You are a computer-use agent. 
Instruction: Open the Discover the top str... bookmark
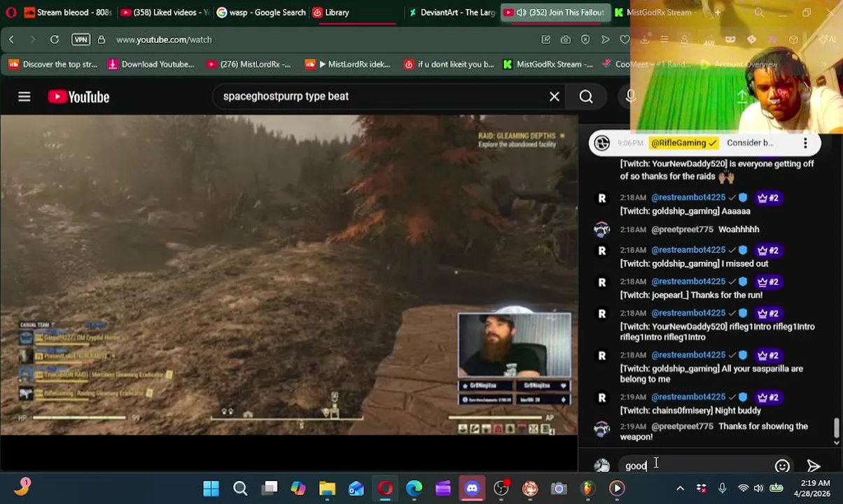(x=53, y=64)
